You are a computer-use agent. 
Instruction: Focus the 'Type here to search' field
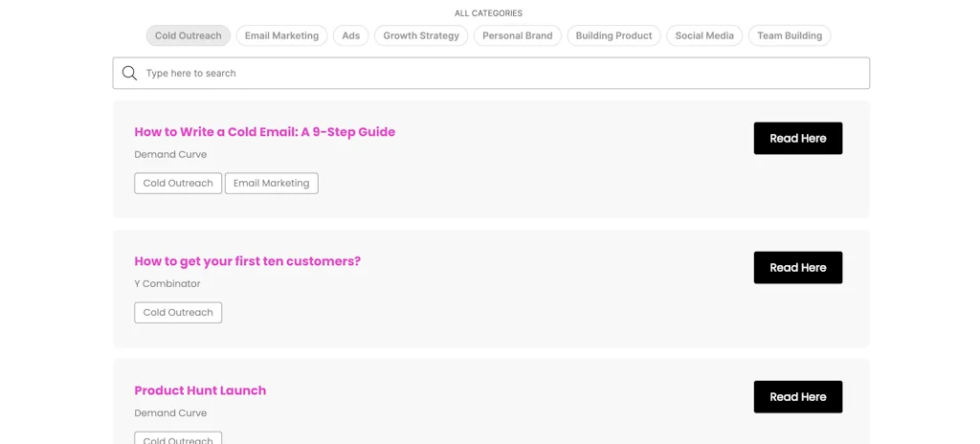[498, 74]
